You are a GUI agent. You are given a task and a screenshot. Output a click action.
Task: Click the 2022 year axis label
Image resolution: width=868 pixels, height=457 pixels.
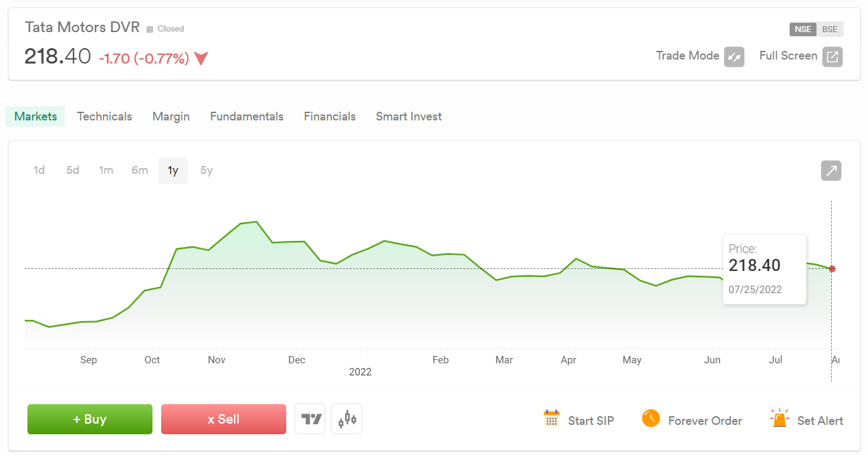click(x=360, y=372)
